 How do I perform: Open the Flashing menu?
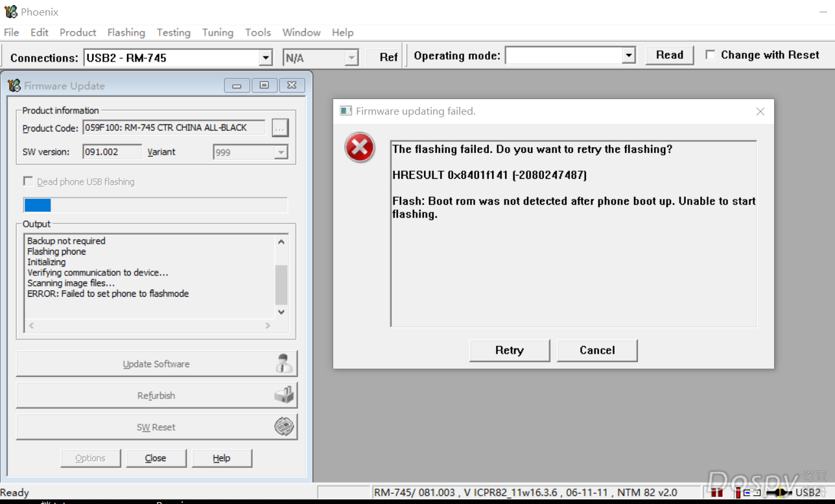(x=126, y=32)
